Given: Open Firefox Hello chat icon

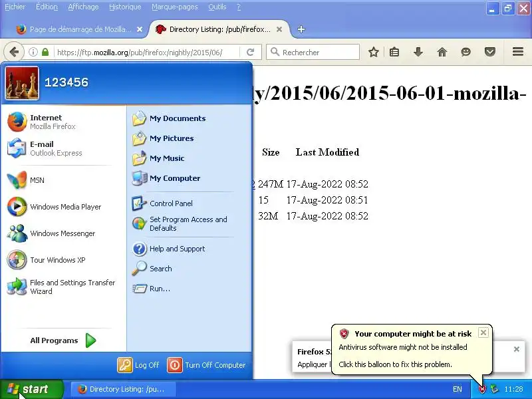Looking at the screenshot, I should pos(466,53).
